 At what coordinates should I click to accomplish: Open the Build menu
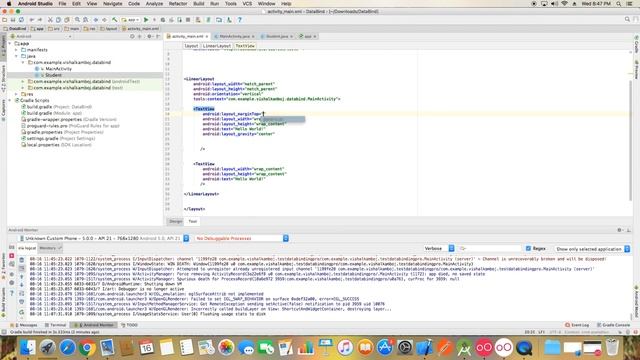coord(199,3)
